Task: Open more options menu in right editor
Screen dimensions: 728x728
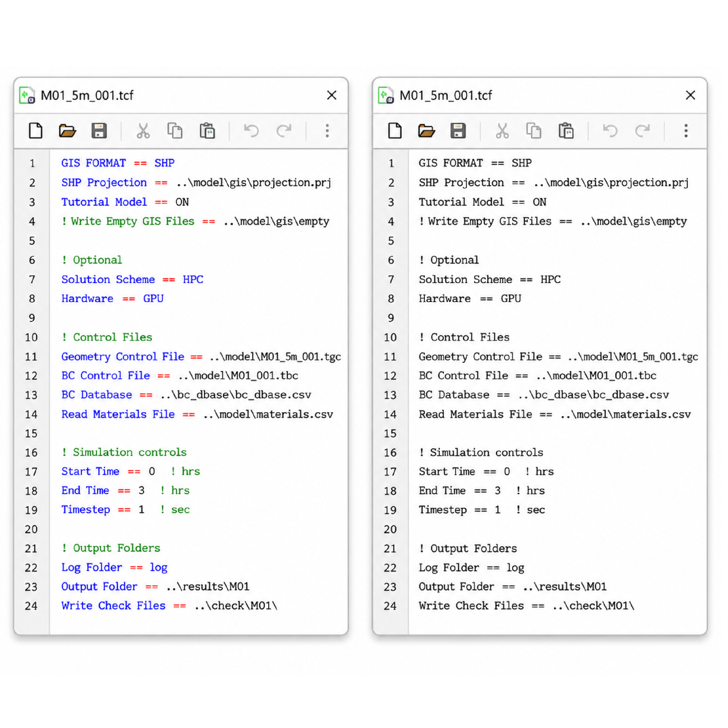Action: click(686, 131)
